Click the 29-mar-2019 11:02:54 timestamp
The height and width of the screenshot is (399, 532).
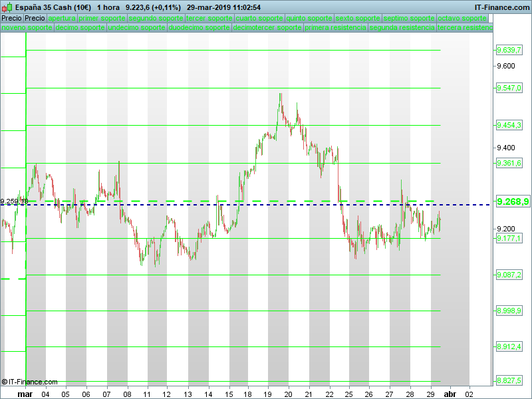[x=223, y=7]
